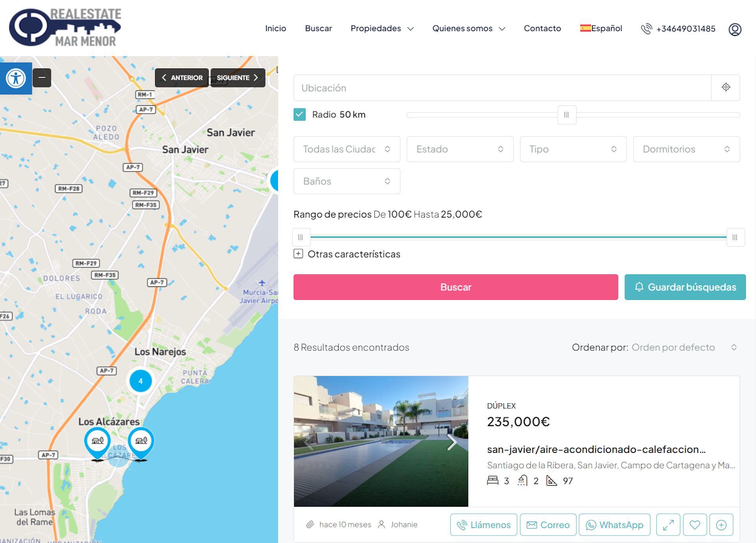Click the phone handset icon in header
The width and height of the screenshot is (756, 543).
pyautogui.click(x=646, y=29)
